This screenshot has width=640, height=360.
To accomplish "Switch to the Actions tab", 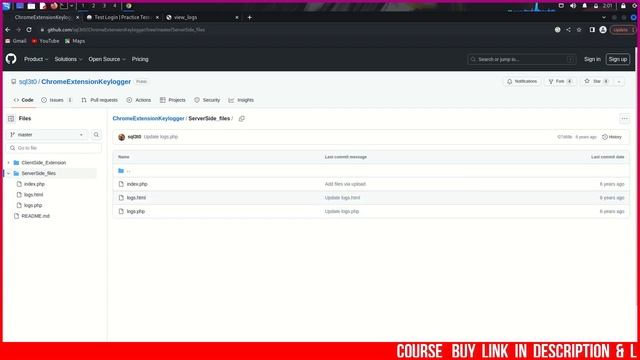I will tap(139, 100).
